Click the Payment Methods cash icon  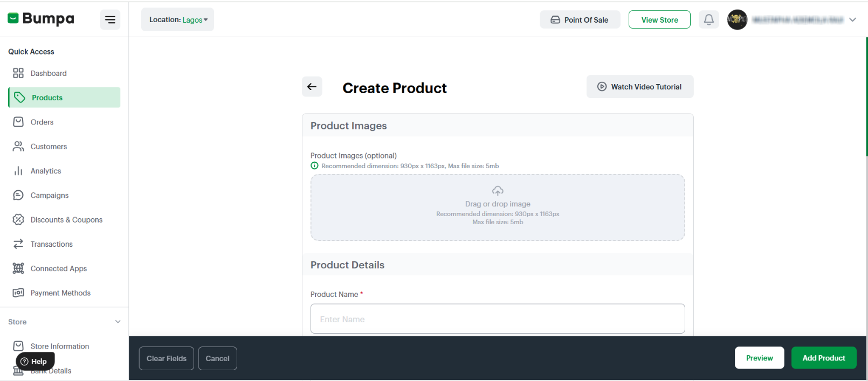click(18, 293)
